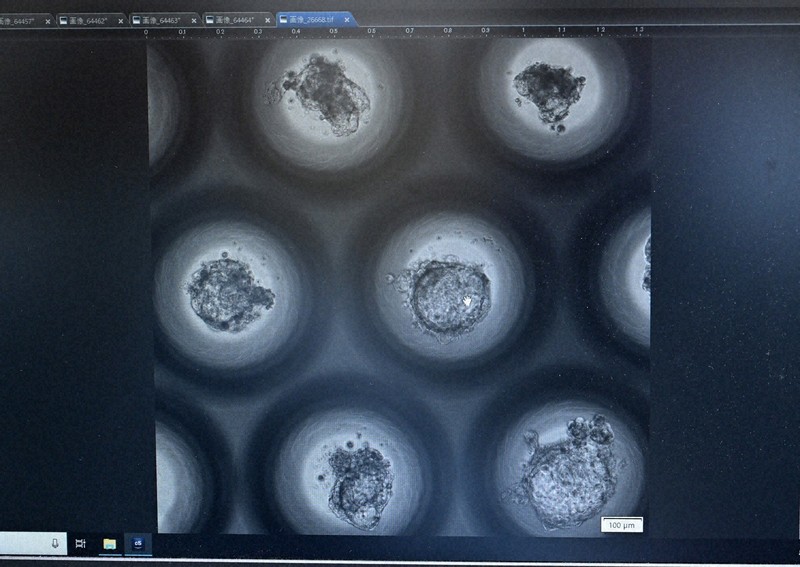
Task: Click the organoid in the center well
Action: click(x=449, y=299)
